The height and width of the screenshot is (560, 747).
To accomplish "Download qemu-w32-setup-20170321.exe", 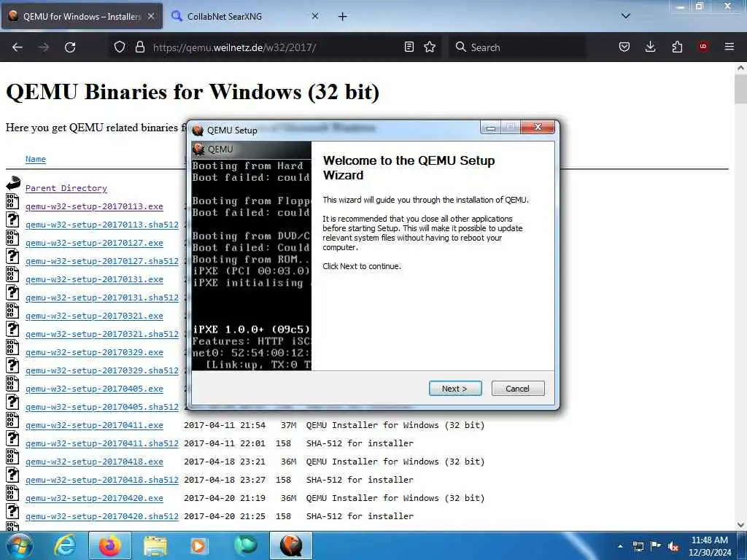I will click(x=94, y=316).
